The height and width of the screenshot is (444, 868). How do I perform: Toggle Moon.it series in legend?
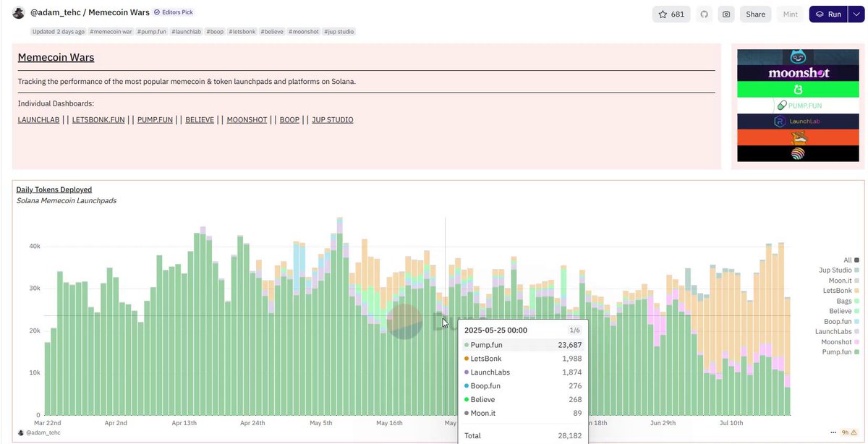(x=844, y=281)
